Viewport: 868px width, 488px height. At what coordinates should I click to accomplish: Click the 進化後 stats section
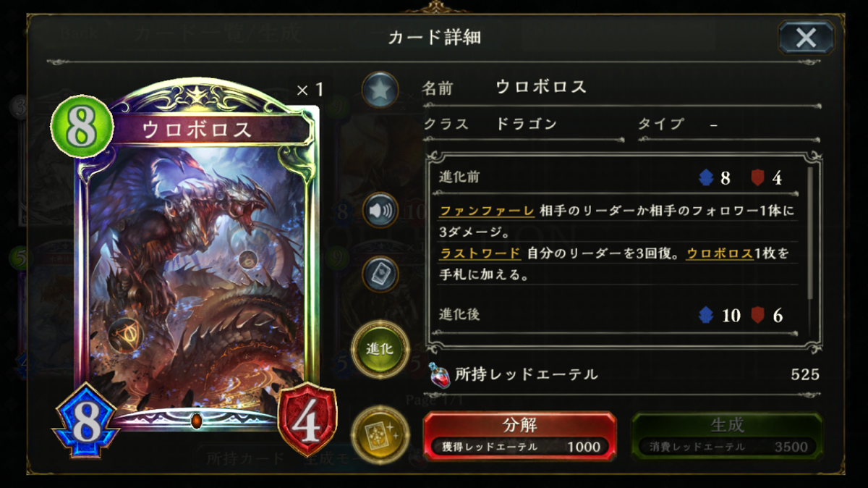618,316
